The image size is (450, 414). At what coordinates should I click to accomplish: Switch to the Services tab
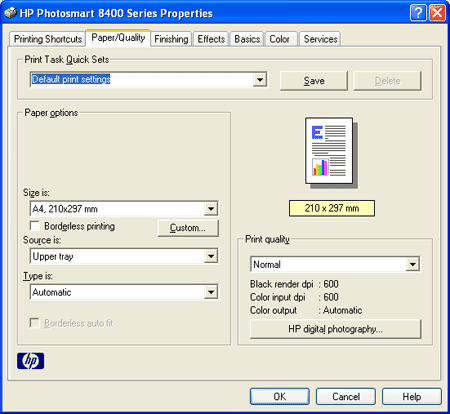[320, 39]
